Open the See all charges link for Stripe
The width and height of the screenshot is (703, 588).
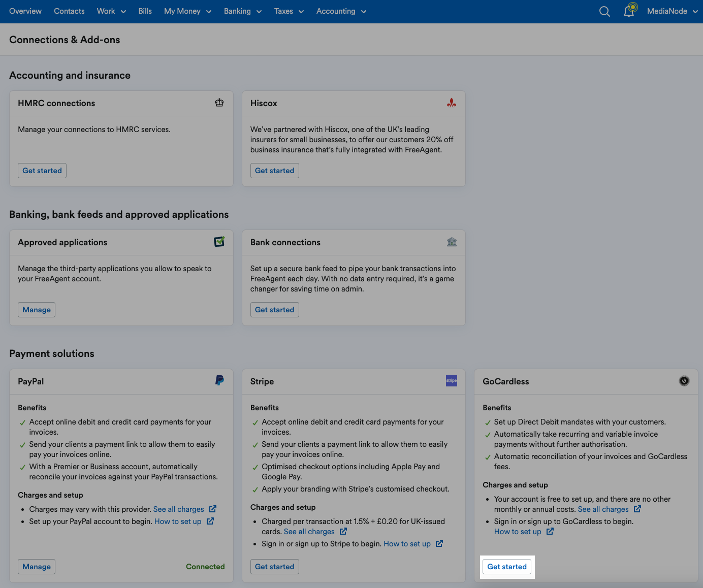tap(310, 531)
